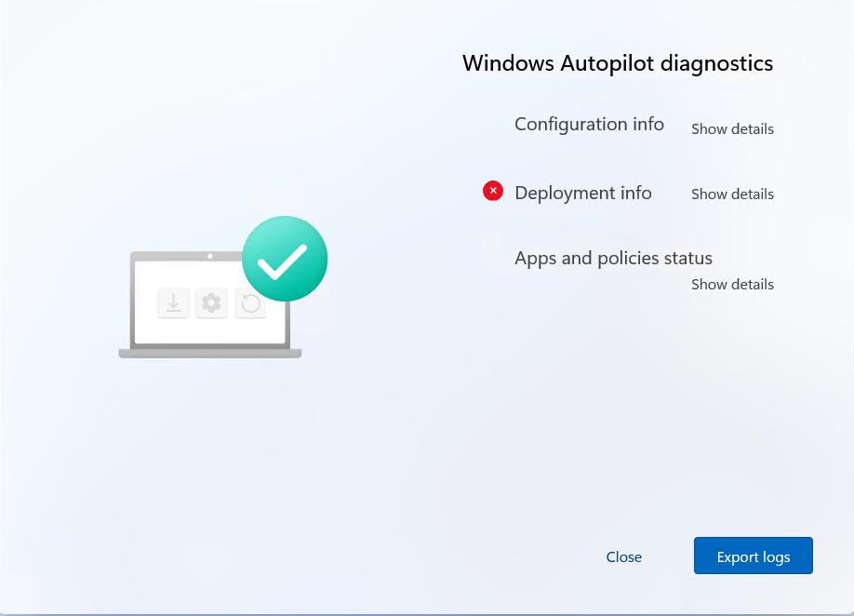Click the gear icon on laptop illustration

click(211, 302)
